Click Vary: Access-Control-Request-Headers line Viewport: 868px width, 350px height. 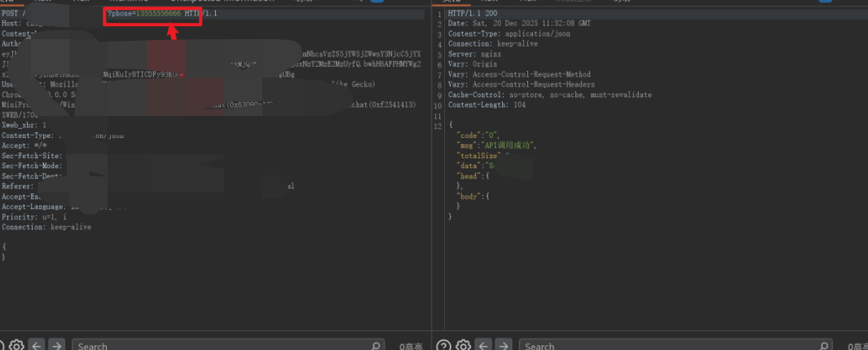coord(522,85)
